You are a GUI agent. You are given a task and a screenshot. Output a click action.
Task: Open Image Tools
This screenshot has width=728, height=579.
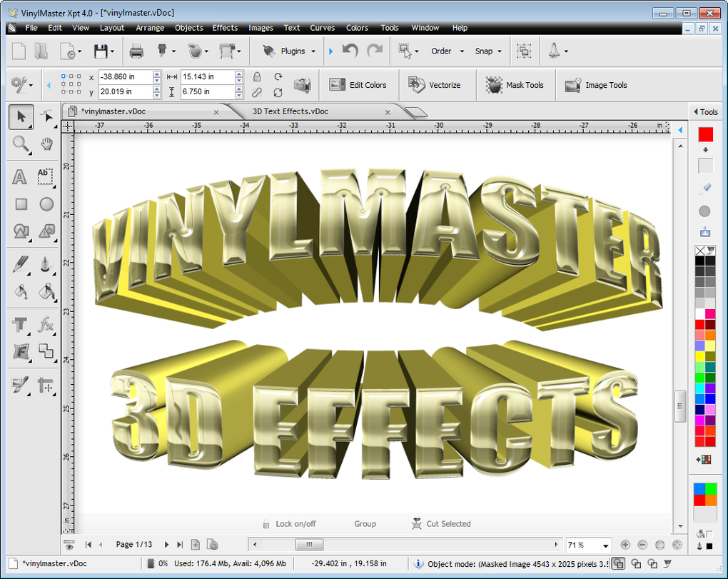tap(596, 85)
